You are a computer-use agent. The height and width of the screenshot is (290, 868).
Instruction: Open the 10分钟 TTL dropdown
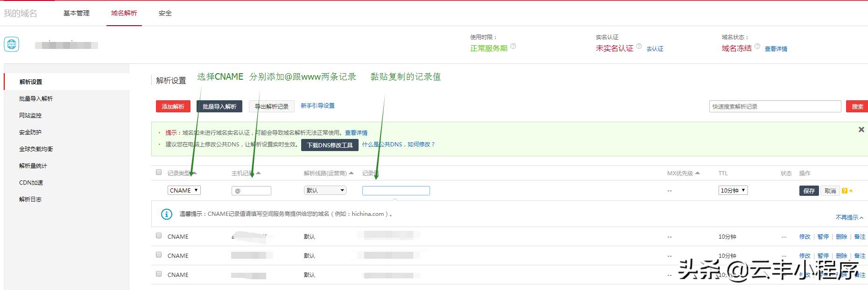(733, 190)
